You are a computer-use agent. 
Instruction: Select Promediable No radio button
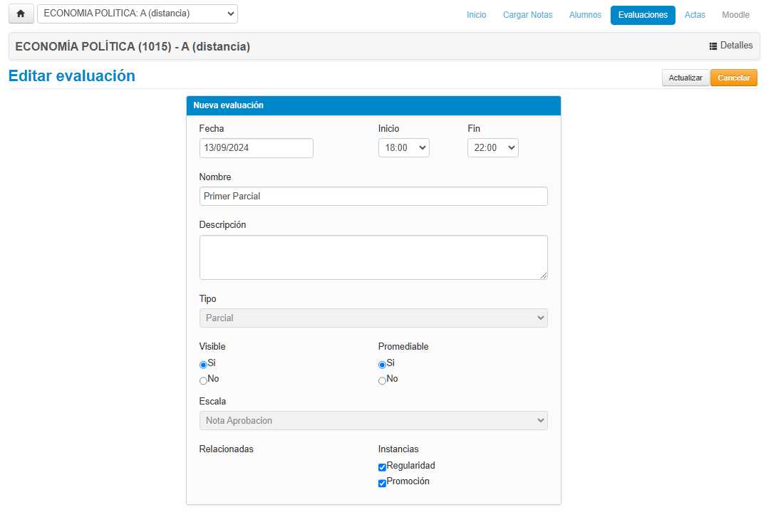coord(382,381)
